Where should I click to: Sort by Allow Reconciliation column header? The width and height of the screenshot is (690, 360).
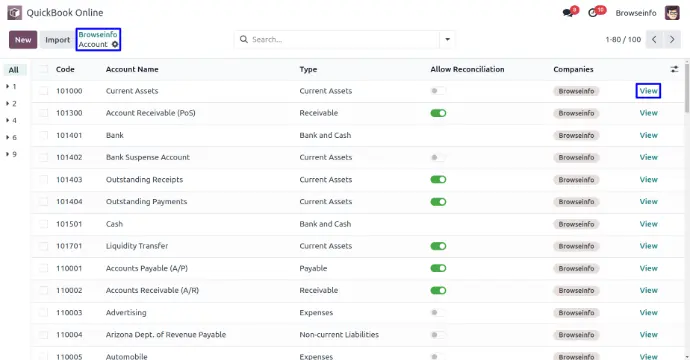[467, 69]
